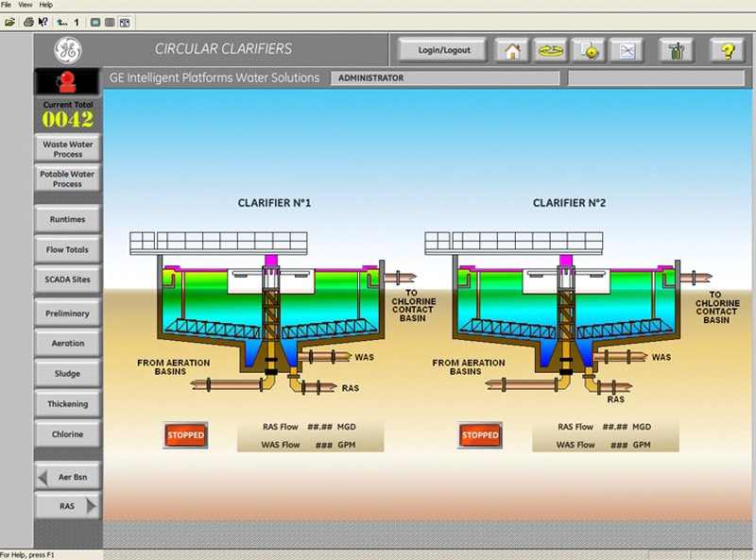Open the trend chart icon
756x560 pixels.
click(x=626, y=50)
